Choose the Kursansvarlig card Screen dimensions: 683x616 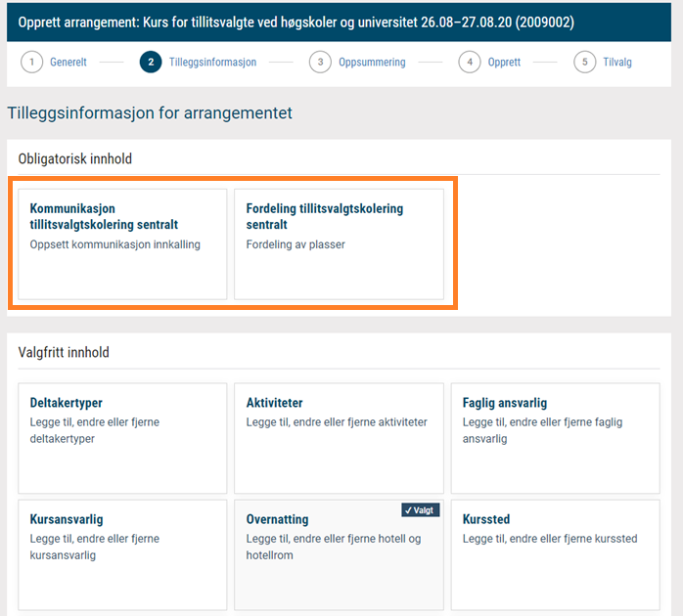pos(122,554)
